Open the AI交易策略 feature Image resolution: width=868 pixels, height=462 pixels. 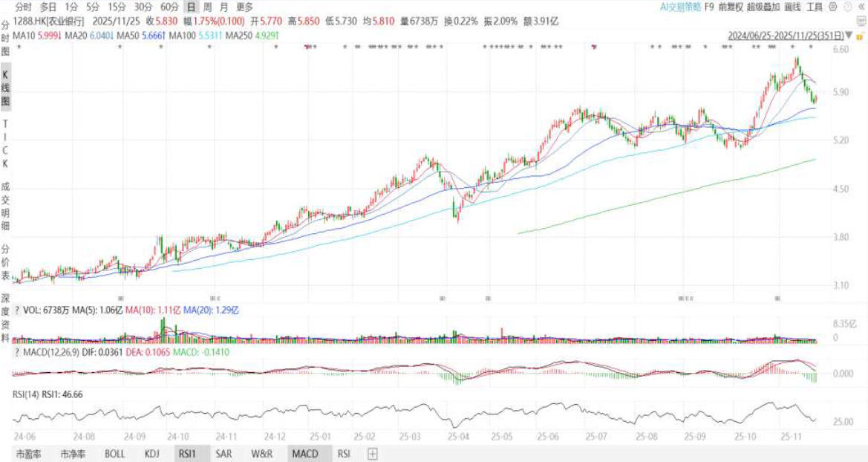point(680,7)
